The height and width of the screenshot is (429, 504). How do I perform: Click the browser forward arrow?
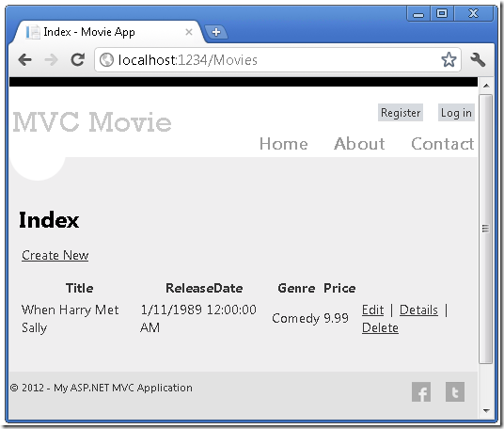point(51,60)
